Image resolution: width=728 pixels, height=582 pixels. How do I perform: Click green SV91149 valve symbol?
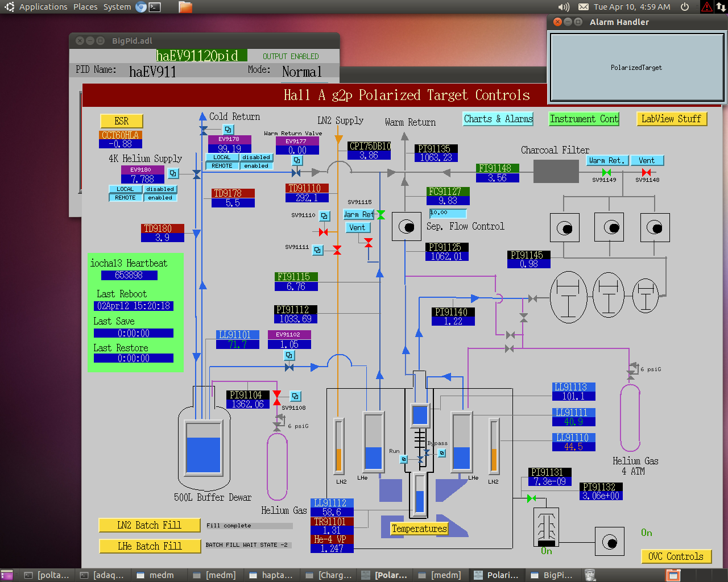(606, 172)
